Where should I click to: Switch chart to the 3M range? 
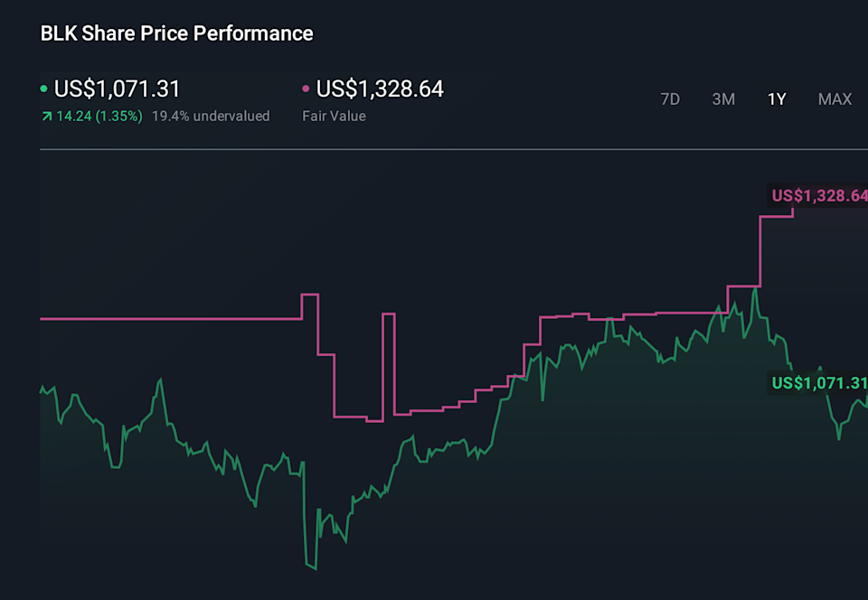coord(723,99)
